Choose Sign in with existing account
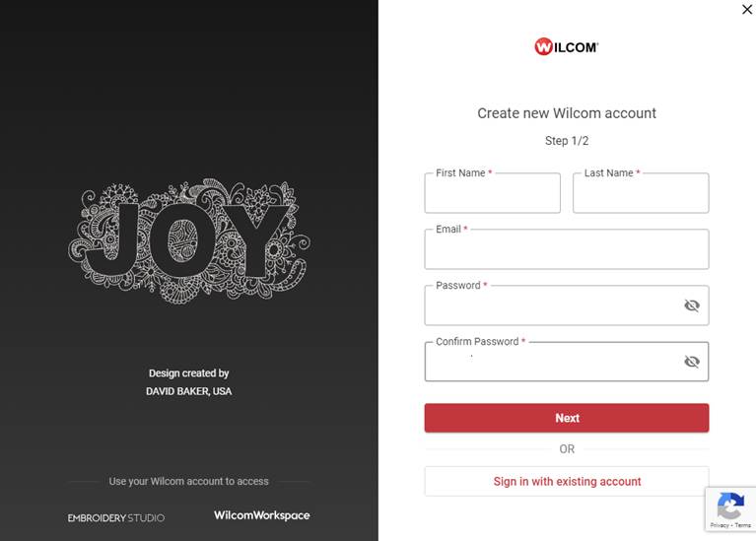The height and width of the screenshot is (541, 756). 567,482
